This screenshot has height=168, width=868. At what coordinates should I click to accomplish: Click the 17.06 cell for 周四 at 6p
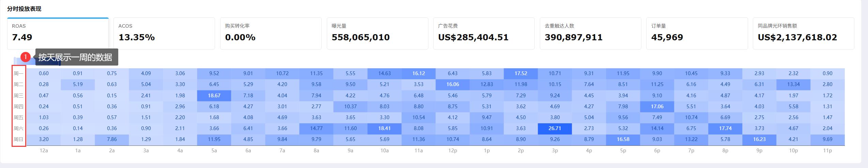[x=657, y=107]
